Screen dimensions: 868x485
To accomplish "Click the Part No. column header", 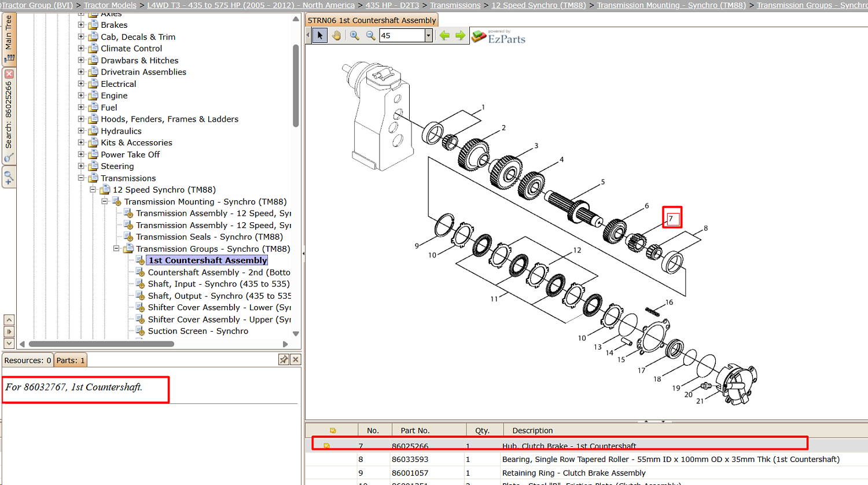I will pyautogui.click(x=429, y=431).
